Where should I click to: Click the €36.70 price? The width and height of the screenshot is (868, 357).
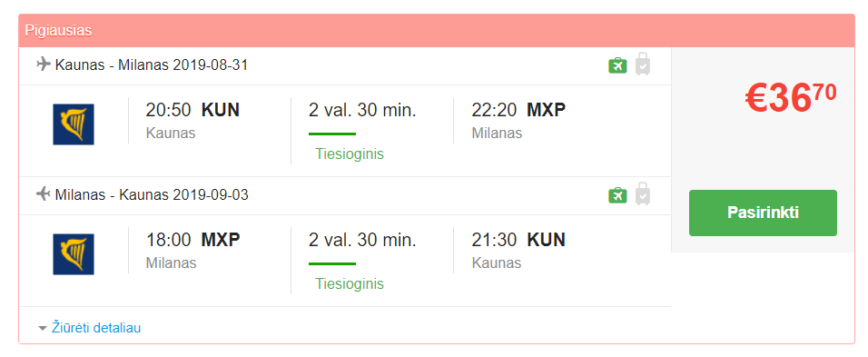tap(791, 98)
